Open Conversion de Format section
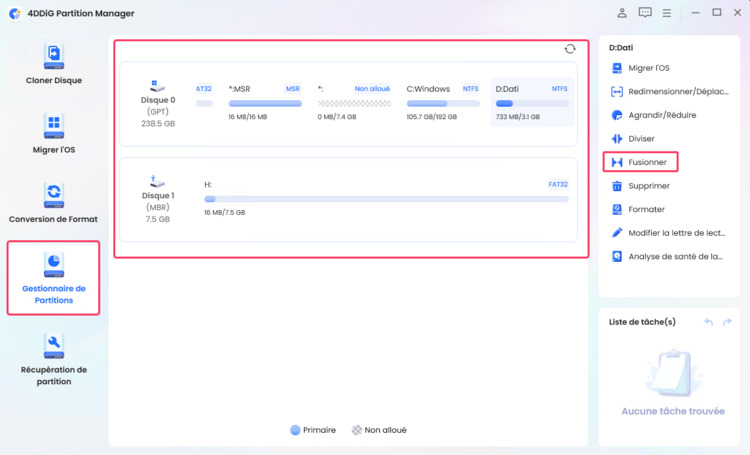 (54, 203)
